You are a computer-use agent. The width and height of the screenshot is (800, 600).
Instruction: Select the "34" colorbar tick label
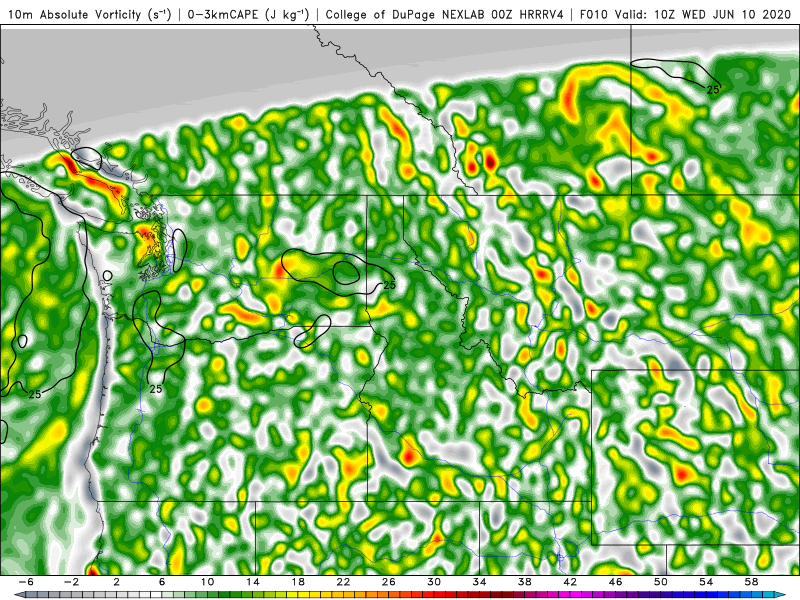coord(480,582)
